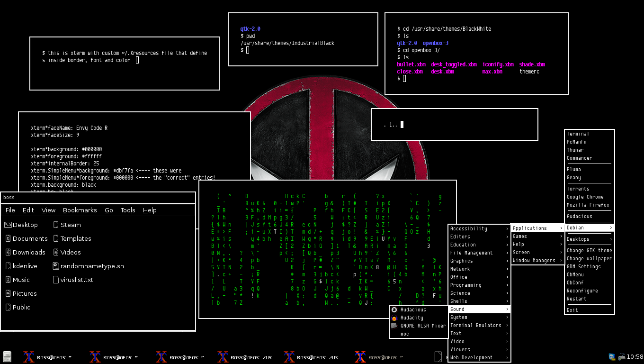The width and height of the screenshot is (644, 364).
Task: Expand the Window Managers submenu
Action: tap(537, 260)
